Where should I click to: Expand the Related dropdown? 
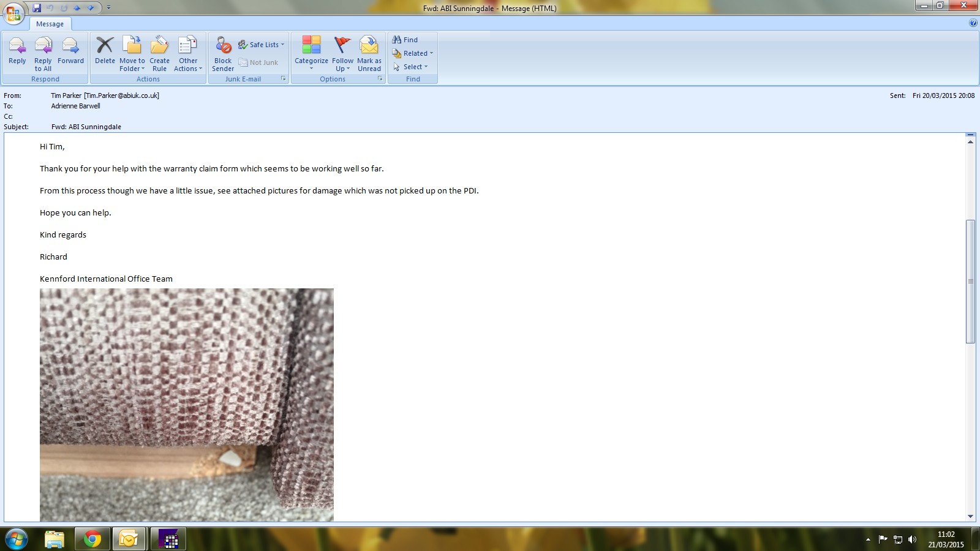(x=413, y=53)
